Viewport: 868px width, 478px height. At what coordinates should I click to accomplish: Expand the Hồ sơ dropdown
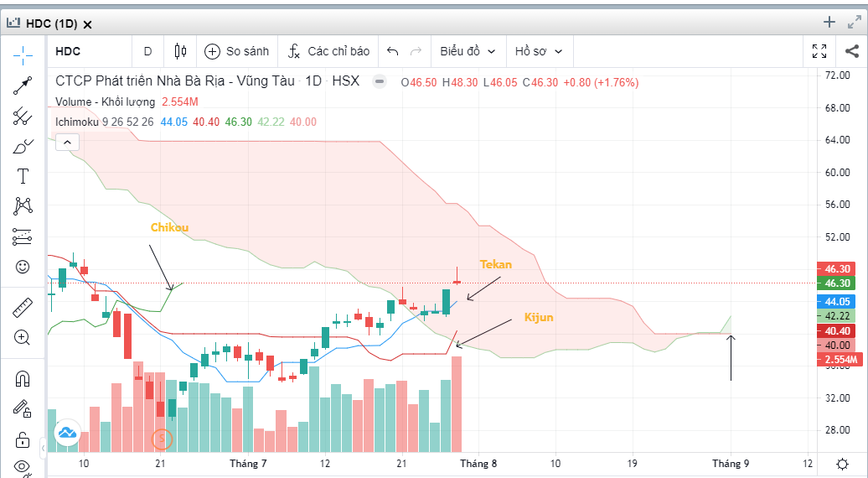coord(538,51)
